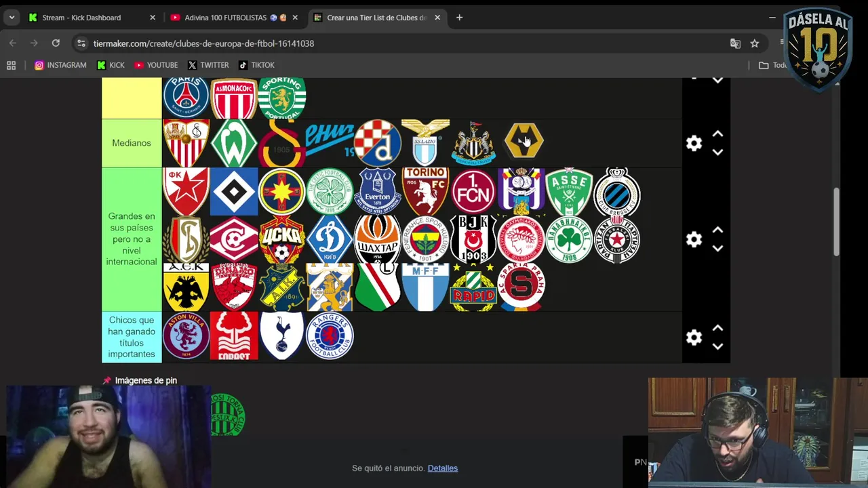Pick the Nottingham Forest logo
This screenshot has height=488, width=868.
234,336
